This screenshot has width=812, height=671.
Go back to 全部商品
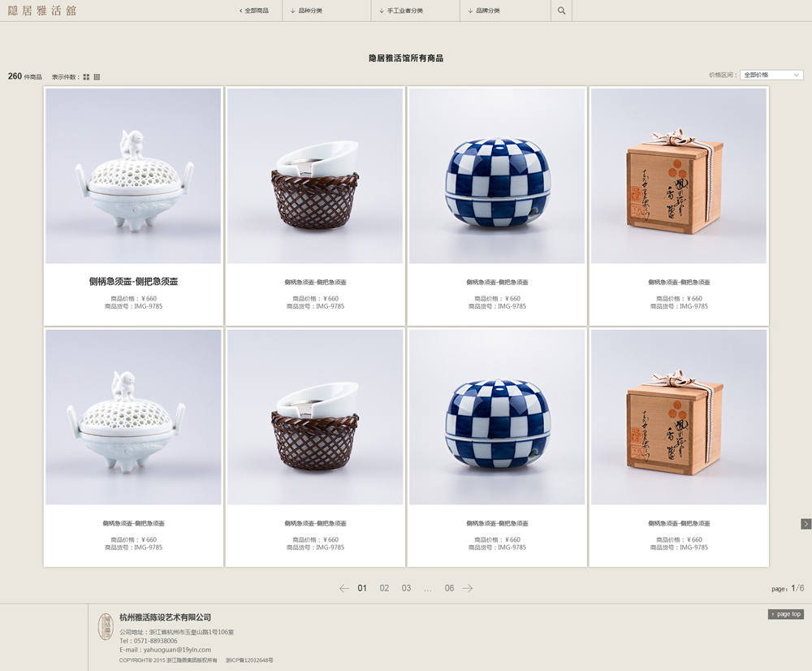click(253, 11)
